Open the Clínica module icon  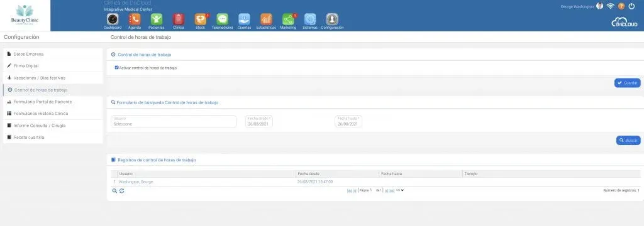(x=178, y=19)
